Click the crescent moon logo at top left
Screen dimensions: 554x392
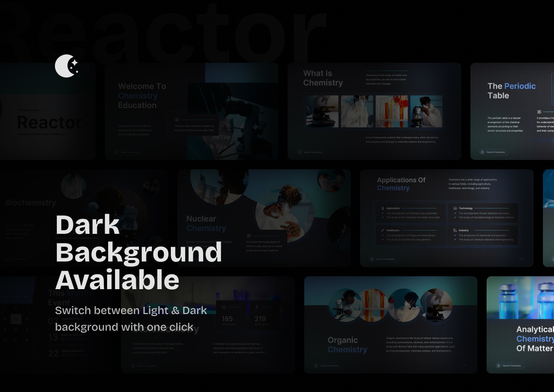coord(66,66)
